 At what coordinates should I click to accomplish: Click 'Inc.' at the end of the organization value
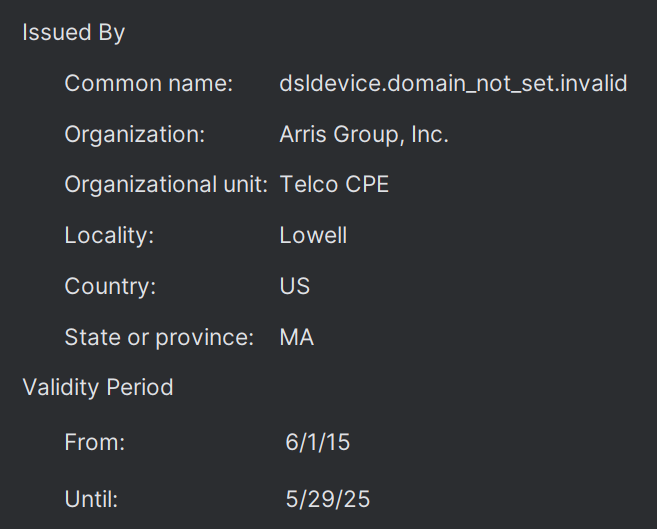pyautogui.click(x=430, y=135)
